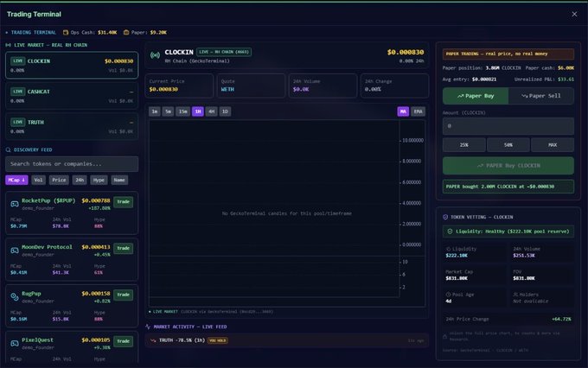Sort discovery feed by Vol
Screen dimensions: 588x368
(x=38, y=180)
